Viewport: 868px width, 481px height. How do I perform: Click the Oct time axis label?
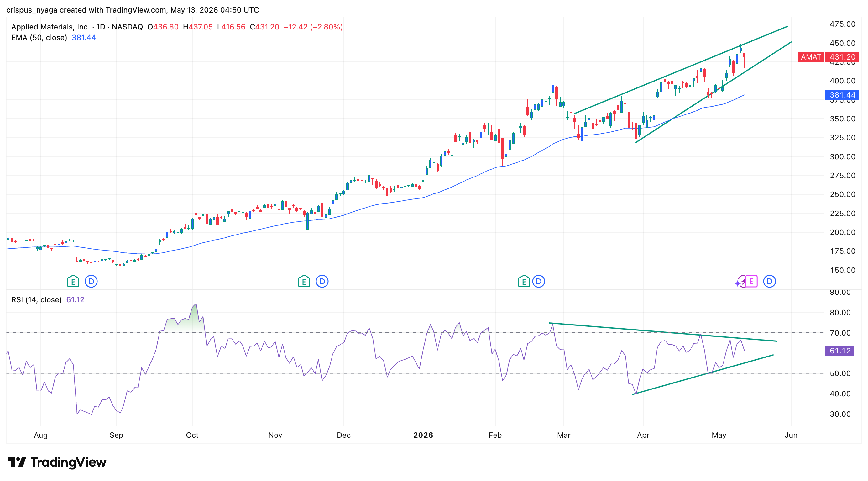point(192,435)
